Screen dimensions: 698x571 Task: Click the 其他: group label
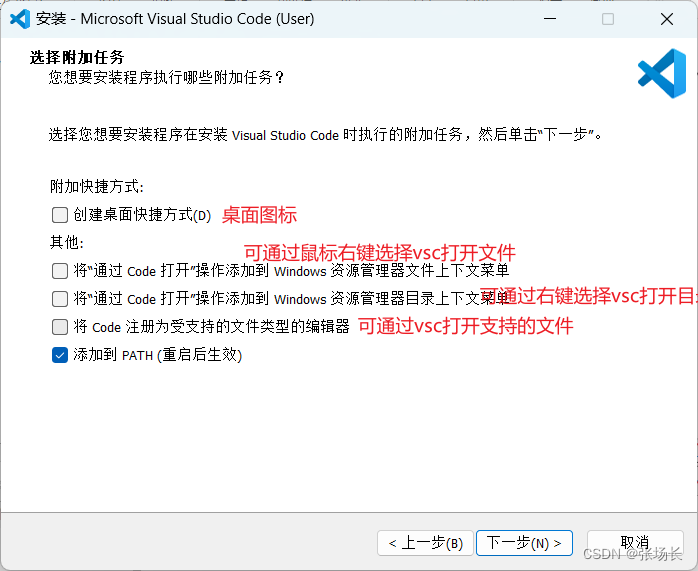click(67, 242)
